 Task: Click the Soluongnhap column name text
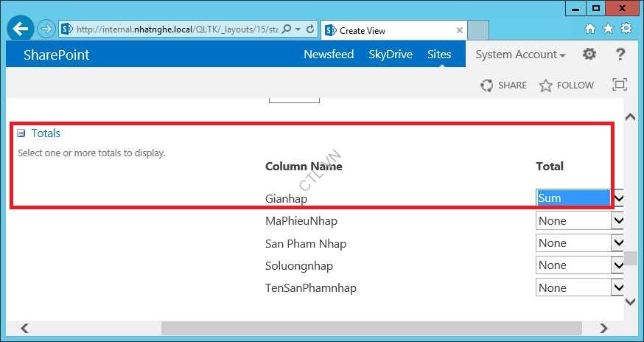(x=299, y=265)
